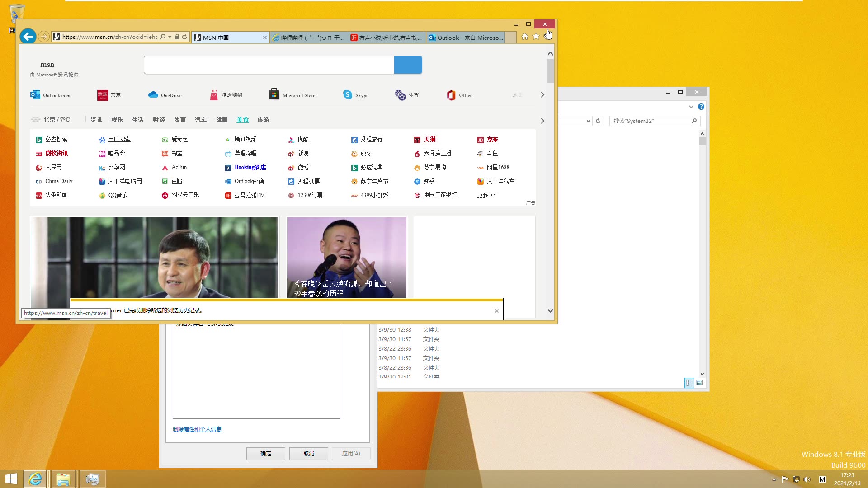
Task: Open the 北京 / 7°C weather link
Action: click(x=50, y=119)
